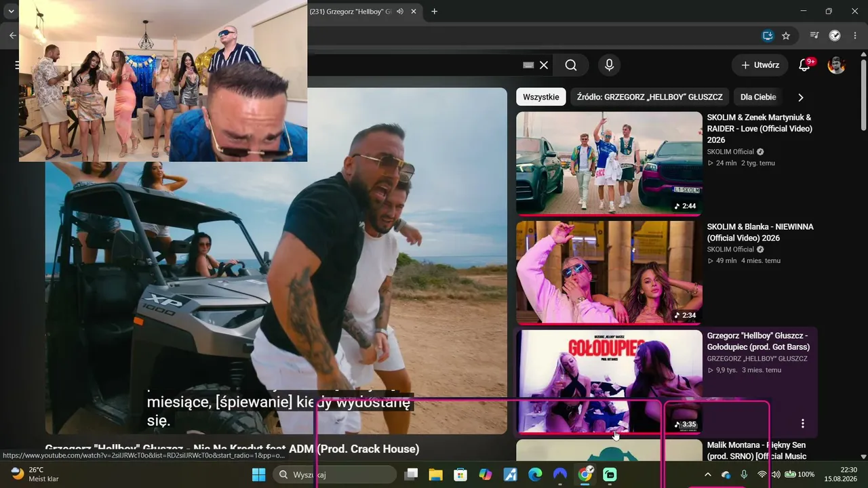Open the Chrome profile icon
This screenshot has width=868, height=488.
pyautogui.click(x=835, y=36)
